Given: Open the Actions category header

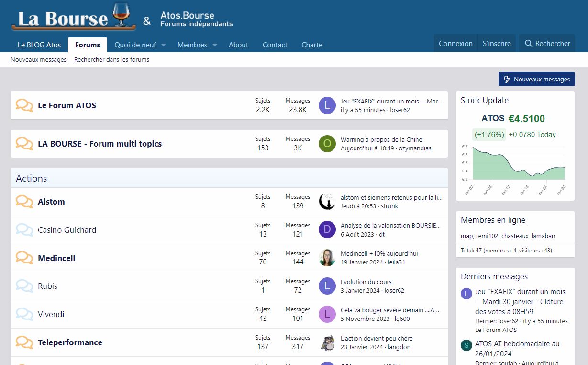Looking at the screenshot, I should pos(32,178).
